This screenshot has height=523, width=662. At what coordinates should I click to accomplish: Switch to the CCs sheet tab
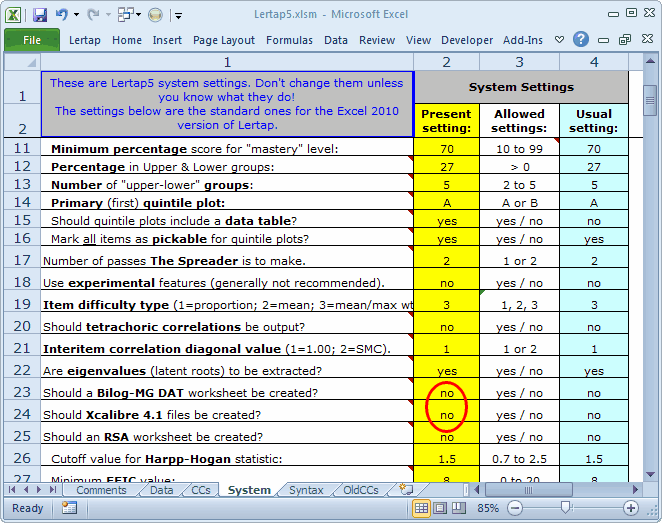(201, 490)
